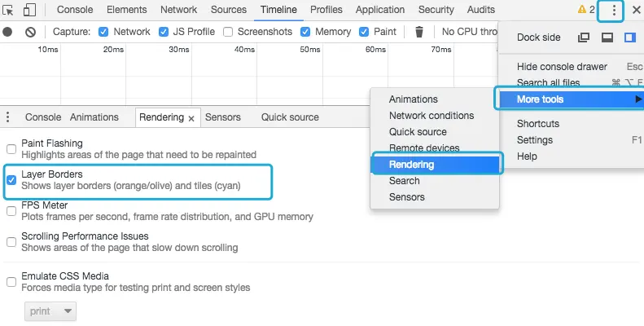The image size is (644, 326).
Task: Expand the More tools submenu
Action: coord(571,99)
